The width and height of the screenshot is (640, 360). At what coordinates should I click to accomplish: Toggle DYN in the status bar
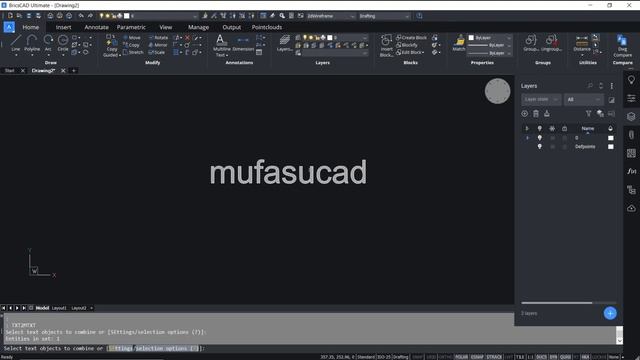[x=553, y=357]
